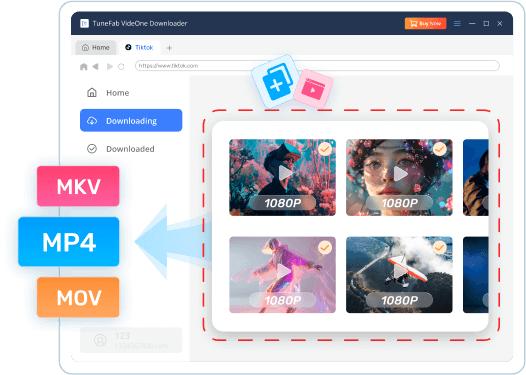Switch to the Home tab
The width and height of the screenshot is (526, 375).
[96, 48]
